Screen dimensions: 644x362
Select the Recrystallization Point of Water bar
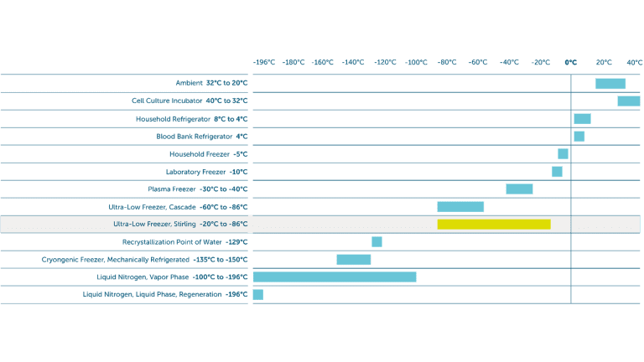(x=377, y=242)
